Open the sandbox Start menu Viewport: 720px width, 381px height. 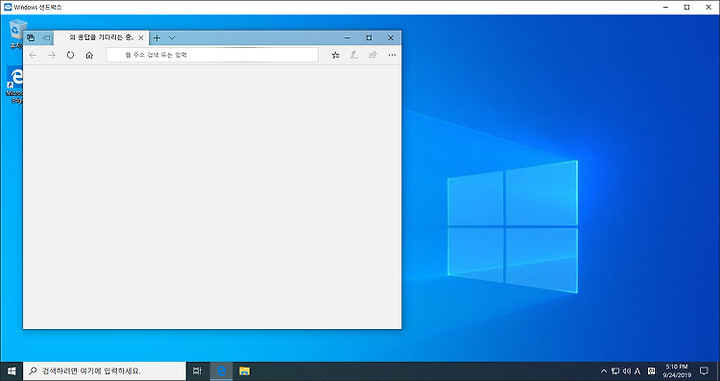coord(11,371)
